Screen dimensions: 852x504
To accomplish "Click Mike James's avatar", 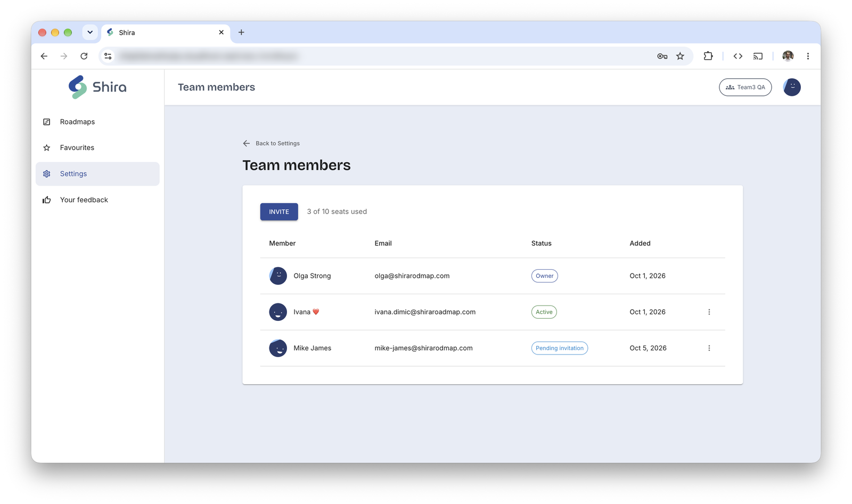I will [x=278, y=349].
